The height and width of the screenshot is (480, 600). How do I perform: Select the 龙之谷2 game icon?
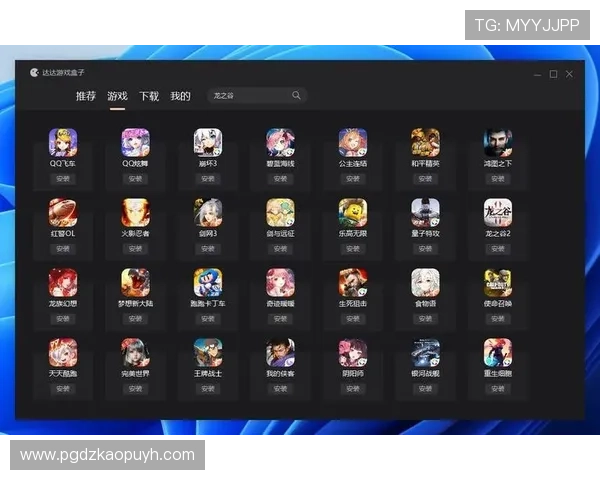point(498,212)
